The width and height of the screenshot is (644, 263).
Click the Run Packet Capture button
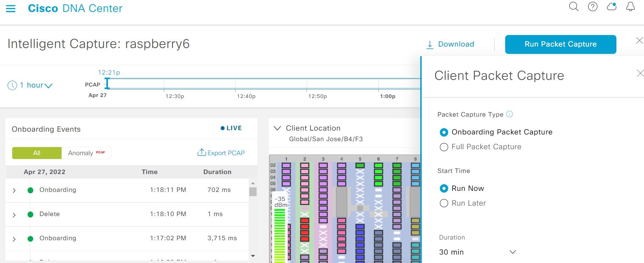(560, 44)
